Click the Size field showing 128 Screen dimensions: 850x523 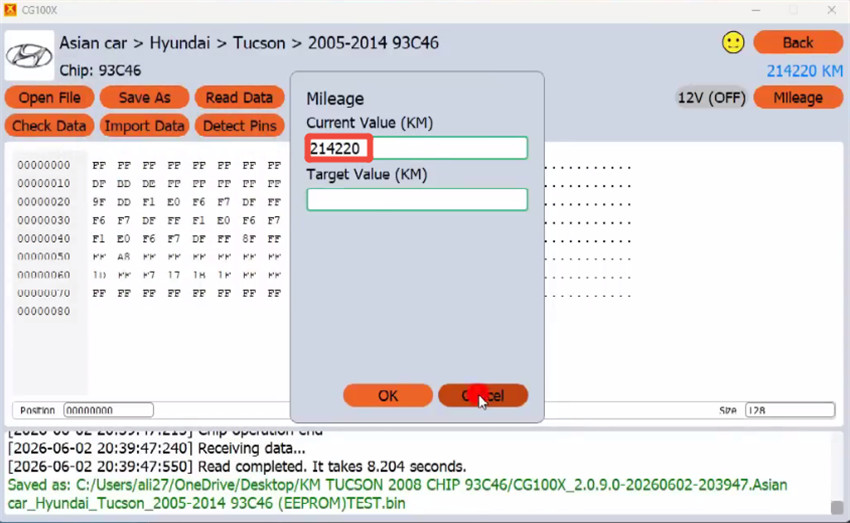[790, 410]
